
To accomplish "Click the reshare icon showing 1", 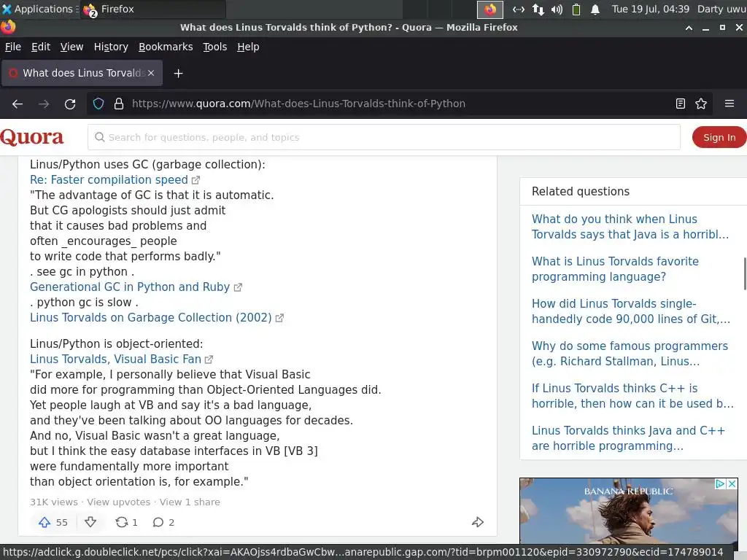I will pos(126,522).
